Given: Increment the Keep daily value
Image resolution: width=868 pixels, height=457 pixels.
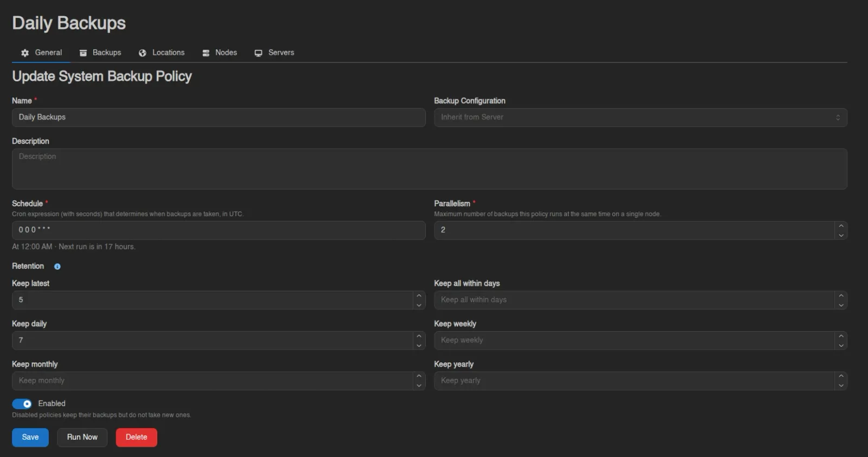Looking at the screenshot, I should coord(419,336).
